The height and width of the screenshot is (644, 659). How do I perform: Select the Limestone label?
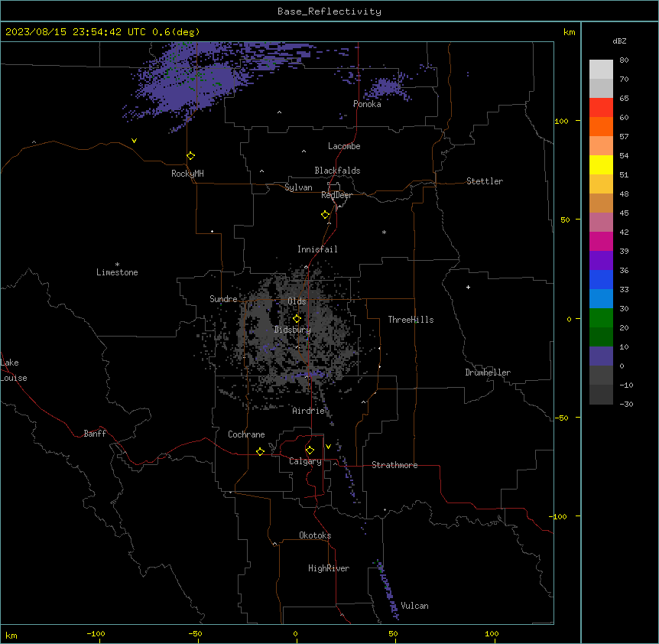pyautogui.click(x=117, y=272)
